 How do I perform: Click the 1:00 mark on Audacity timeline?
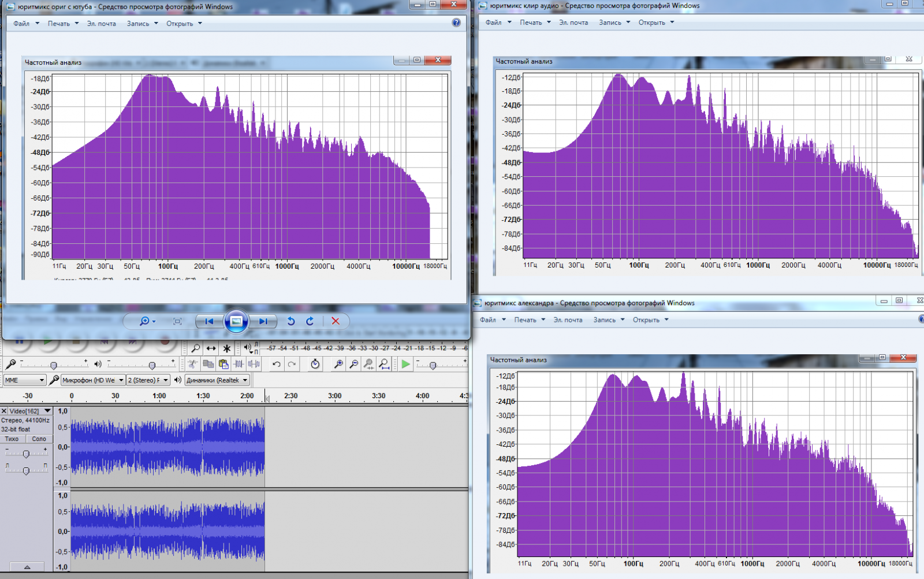pyautogui.click(x=159, y=396)
